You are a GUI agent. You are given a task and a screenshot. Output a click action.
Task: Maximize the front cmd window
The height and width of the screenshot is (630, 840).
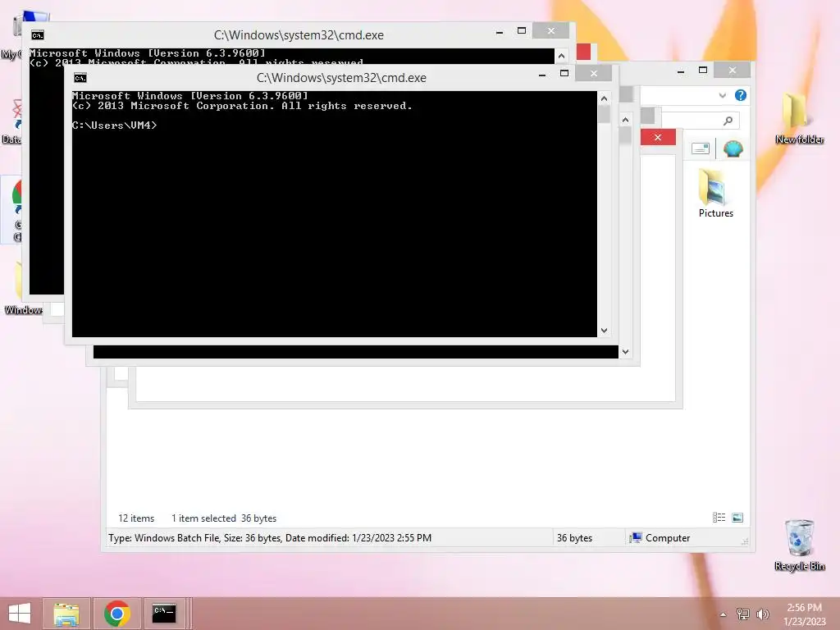click(x=564, y=73)
